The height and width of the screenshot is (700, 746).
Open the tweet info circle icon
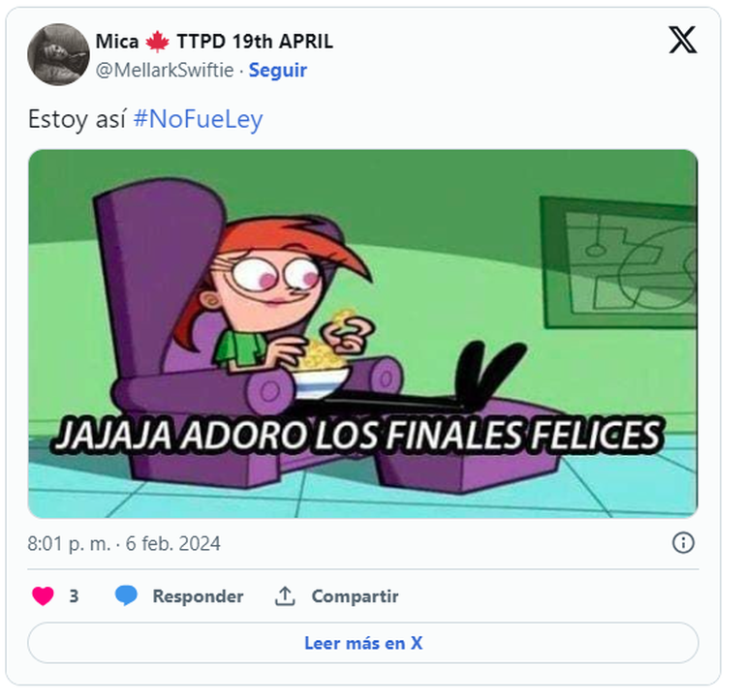(683, 542)
